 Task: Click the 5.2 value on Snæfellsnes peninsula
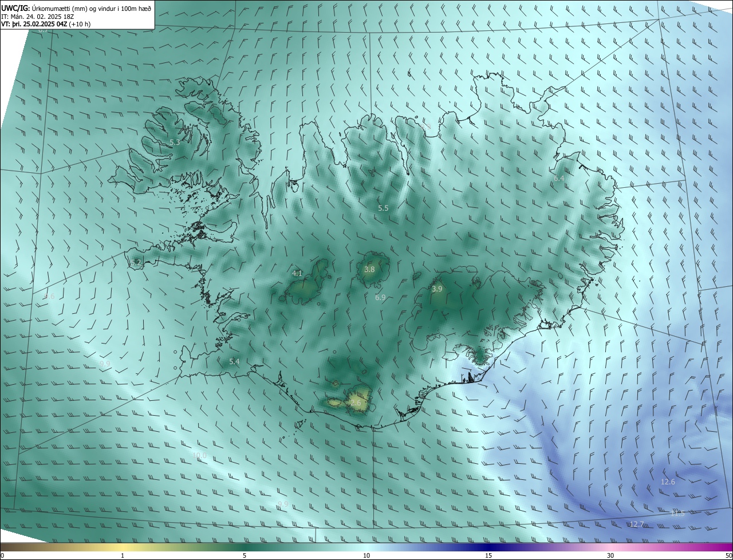point(136,263)
